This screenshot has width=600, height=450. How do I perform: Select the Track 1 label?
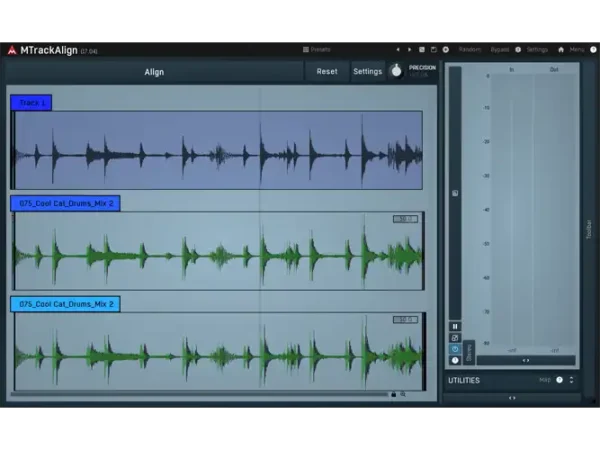pos(31,103)
